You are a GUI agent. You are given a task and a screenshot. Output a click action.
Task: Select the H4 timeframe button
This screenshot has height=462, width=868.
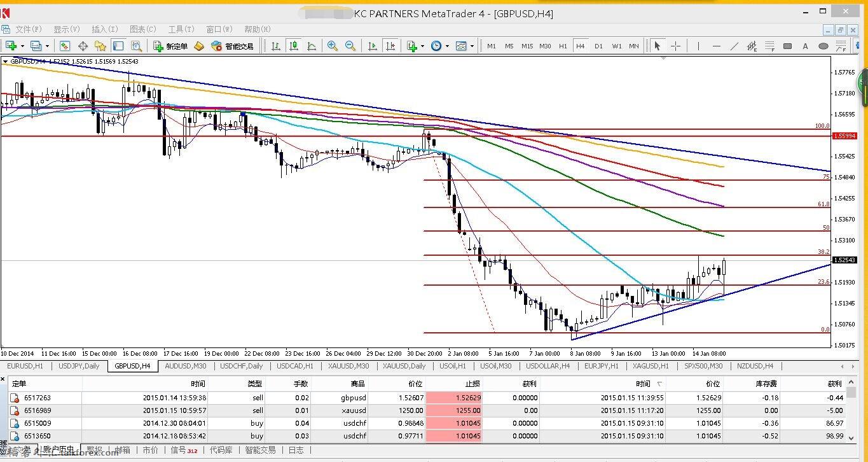click(x=580, y=46)
